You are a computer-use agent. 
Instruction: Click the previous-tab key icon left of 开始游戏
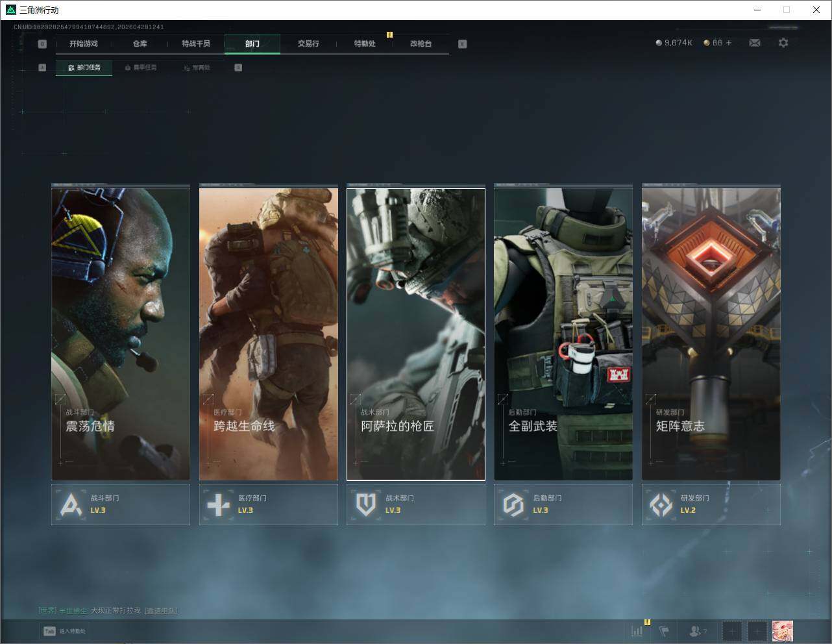pyautogui.click(x=42, y=44)
